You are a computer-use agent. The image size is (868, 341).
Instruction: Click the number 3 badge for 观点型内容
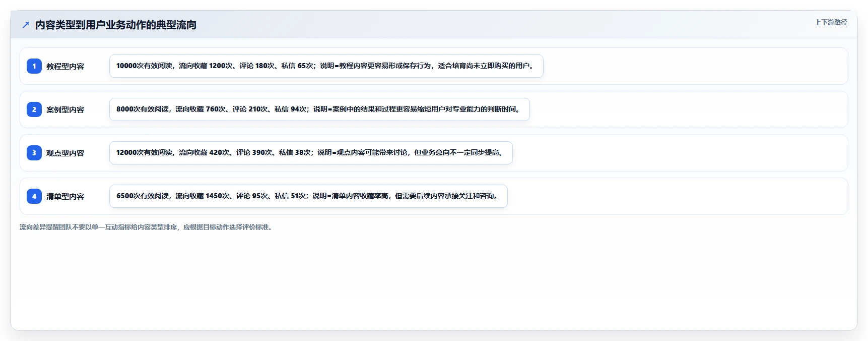(x=34, y=153)
